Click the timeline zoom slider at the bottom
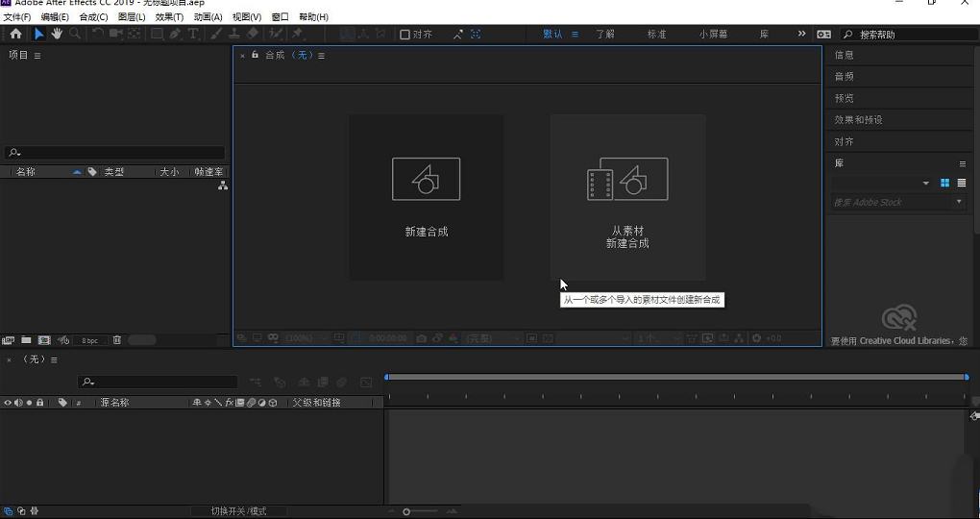Screen dimensions: 980x519 [x=407, y=511]
